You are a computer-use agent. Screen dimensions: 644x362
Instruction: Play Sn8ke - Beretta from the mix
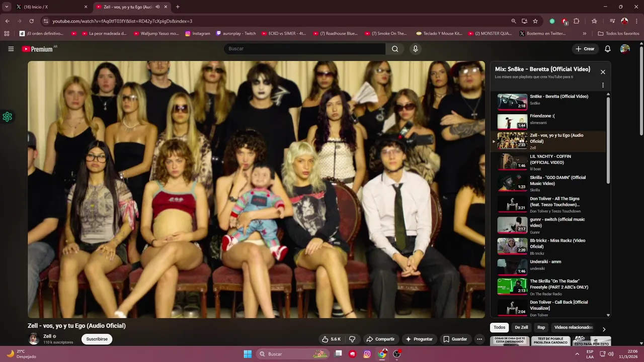548,101
